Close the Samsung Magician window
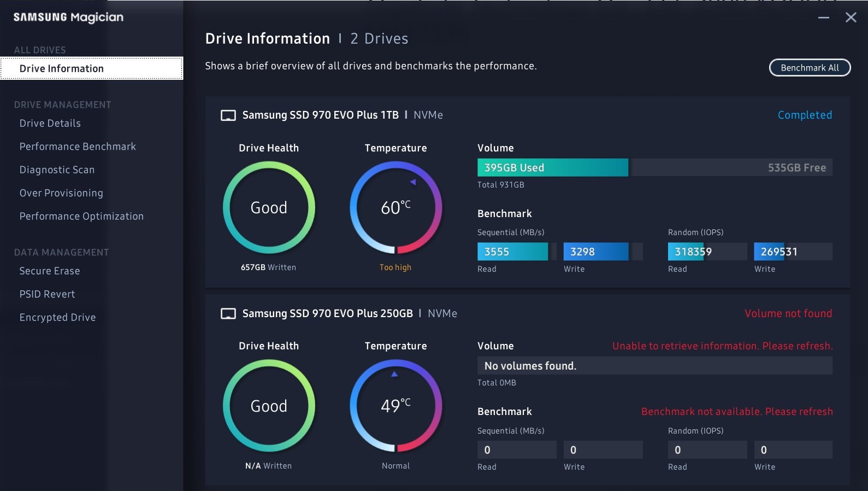Viewport: 868px width, 491px height. [x=851, y=17]
